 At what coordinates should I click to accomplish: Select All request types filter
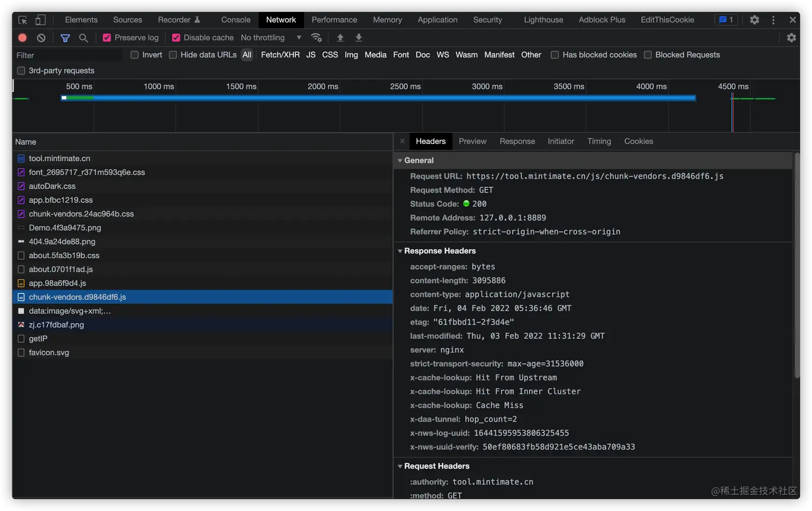pyautogui.click(x=247, y=55)
